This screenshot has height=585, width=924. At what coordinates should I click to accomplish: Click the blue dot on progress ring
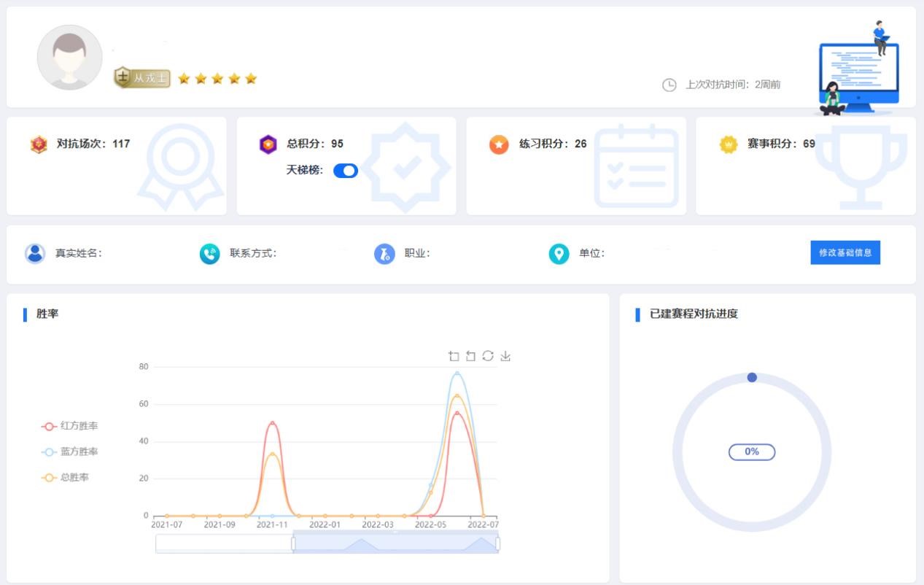[x=752, y=377]
